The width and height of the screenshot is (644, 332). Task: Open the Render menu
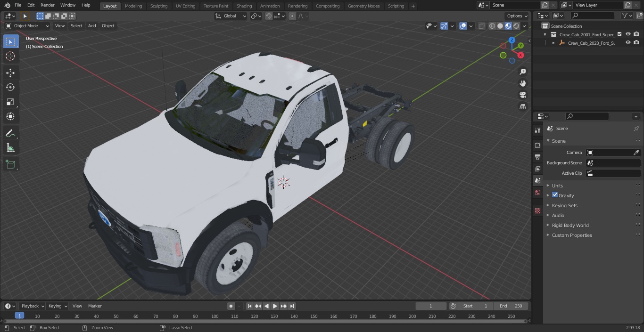click(x=47, y=5)
